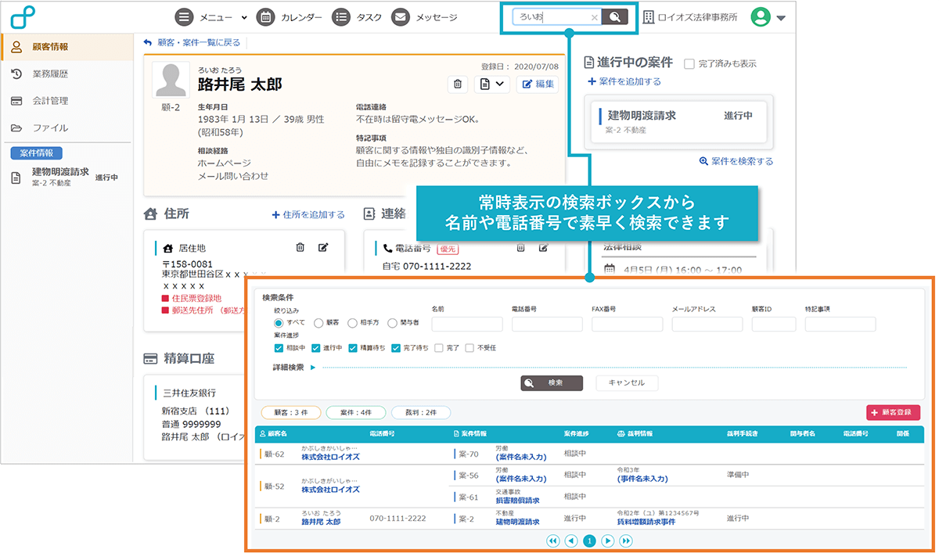Click 案件を検索する link
The image size is (939, 560).
[736, 161]
